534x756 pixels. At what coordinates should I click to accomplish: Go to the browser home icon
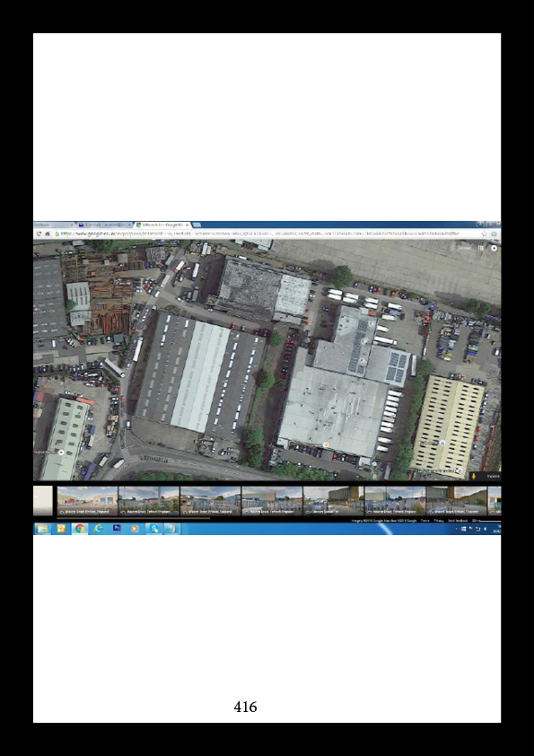click(48, 233)
